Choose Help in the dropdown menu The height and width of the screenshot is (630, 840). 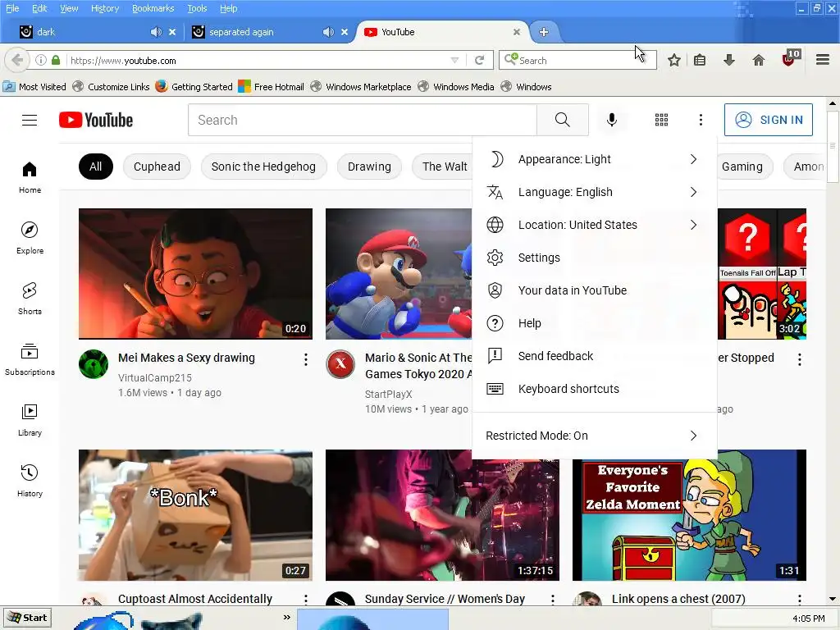pyautogui.click(x=594, y=323)
